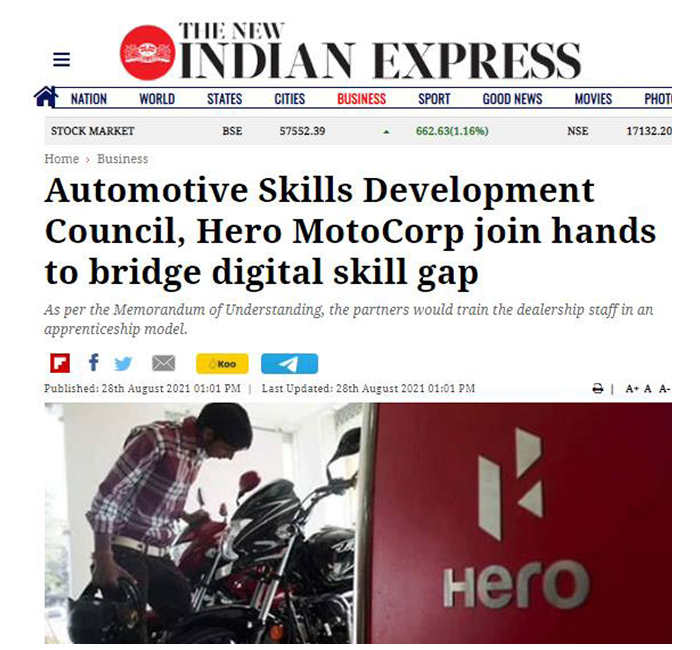The width and height of the screenshot is (700, 650).
Task: Open the Nation section
Action: point(88,99)
